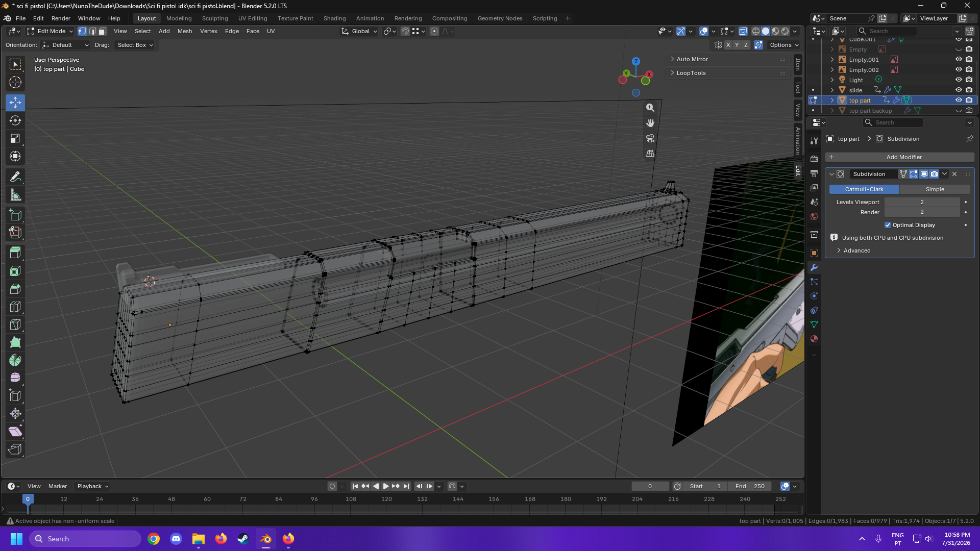Toggle X-ray display in viewport header
Image resolution: width=980 pixels, height=551 pixels.
743,31
